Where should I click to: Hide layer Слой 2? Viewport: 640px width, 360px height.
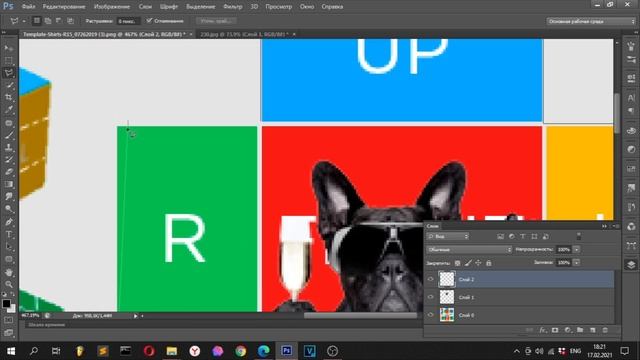tap(431, 279)
